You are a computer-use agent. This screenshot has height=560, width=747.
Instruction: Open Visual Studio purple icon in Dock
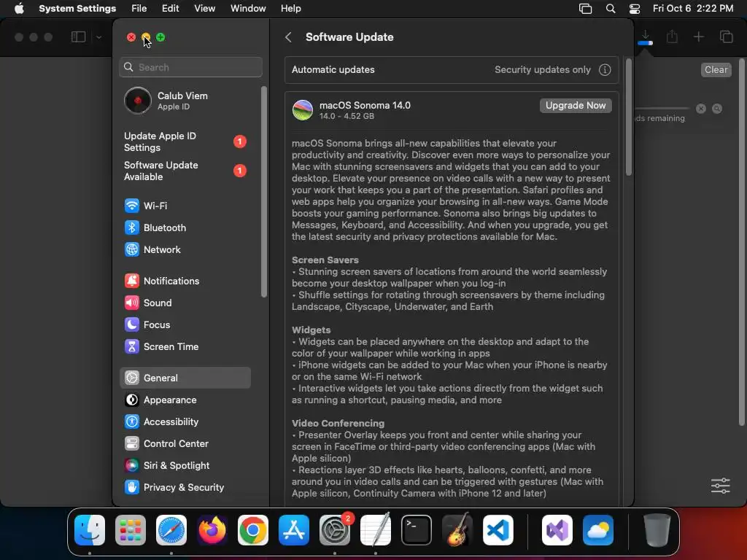click(x=557, y=530)
